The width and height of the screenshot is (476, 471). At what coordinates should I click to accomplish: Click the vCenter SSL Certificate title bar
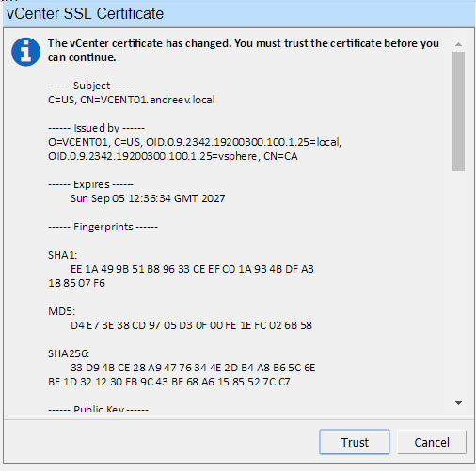[x=239, y=14]
